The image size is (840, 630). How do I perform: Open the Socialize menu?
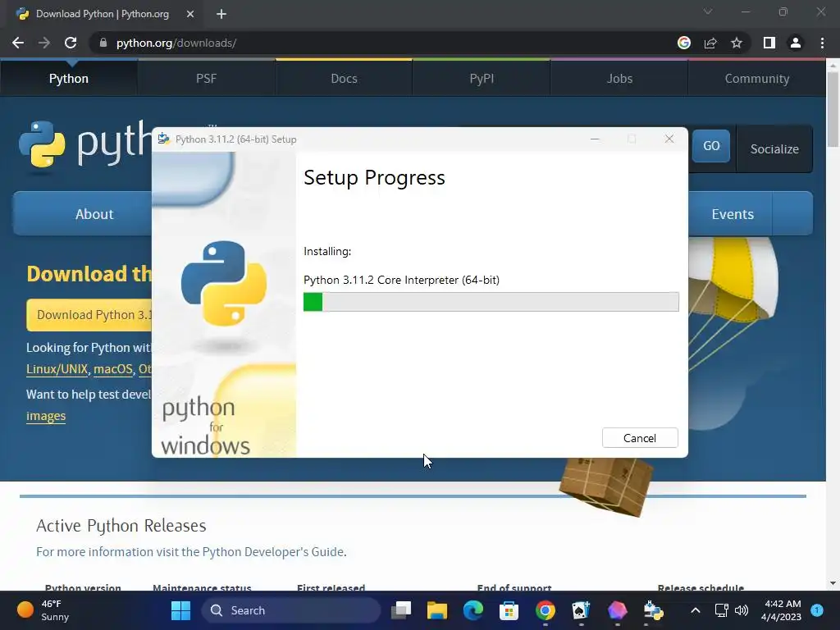(x=774, y=149)
